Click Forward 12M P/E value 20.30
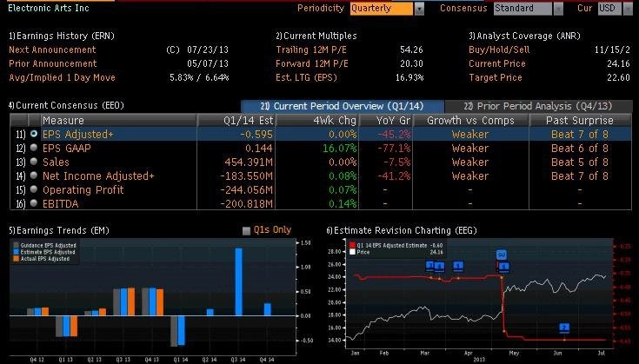Image resolution: width=639 pixels, height=364 pixels. [x=411, y=63]
